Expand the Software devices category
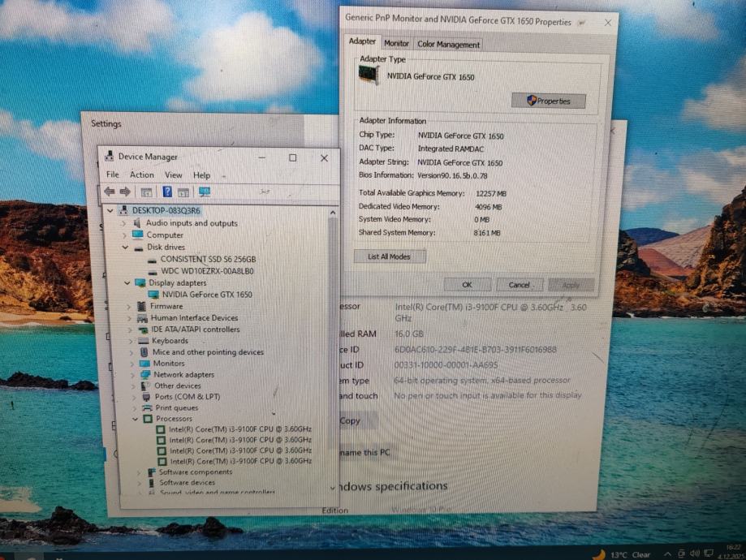746x560 pixels. 139,483
